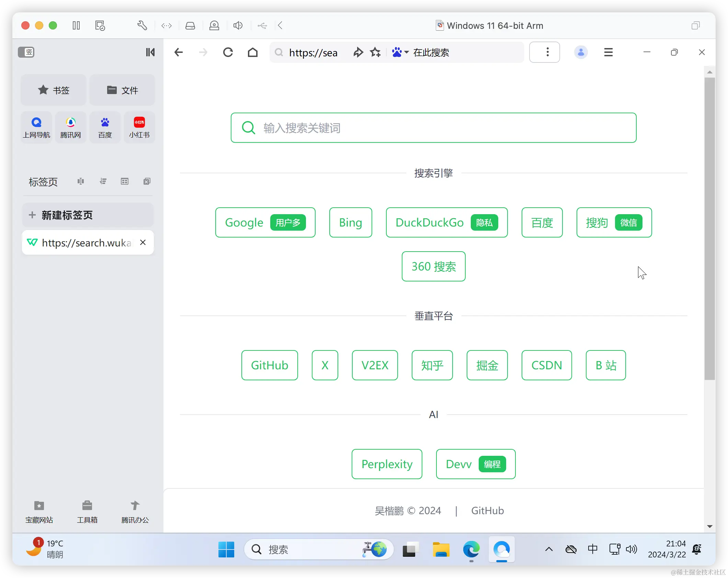Open the three-dot more options menu
This screenshot has width=728, height=578.
(547, 52)
